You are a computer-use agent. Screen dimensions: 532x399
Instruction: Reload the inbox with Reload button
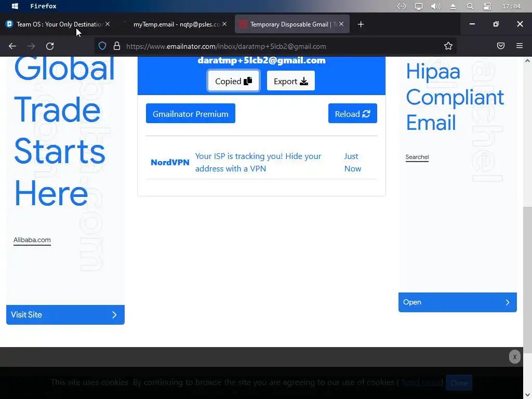(x=353, y=114)
